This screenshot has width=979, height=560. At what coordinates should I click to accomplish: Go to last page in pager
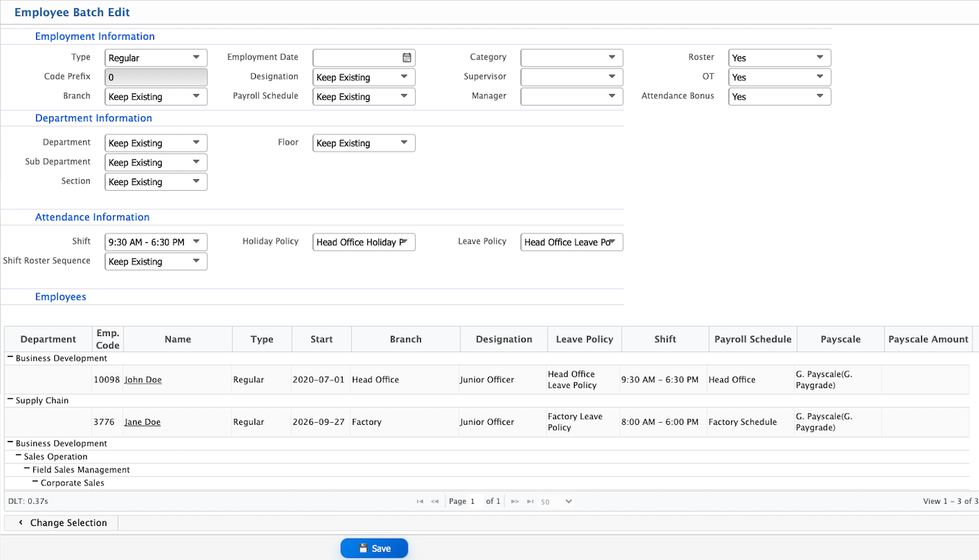(x=530, y=501)
